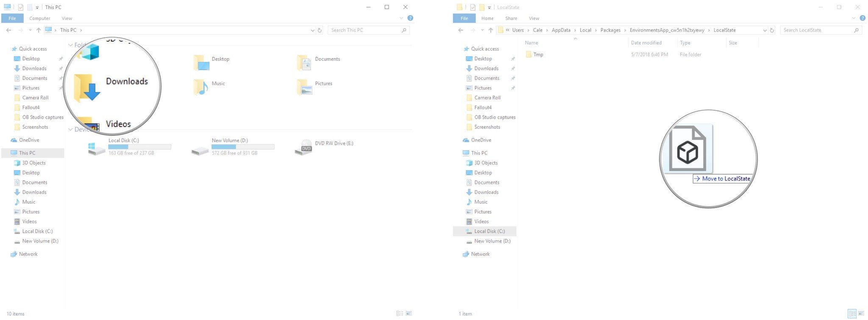868x320 pixels.
Task: Select the Pictures folder in the Folders group
Action: (x=315, y=87)
